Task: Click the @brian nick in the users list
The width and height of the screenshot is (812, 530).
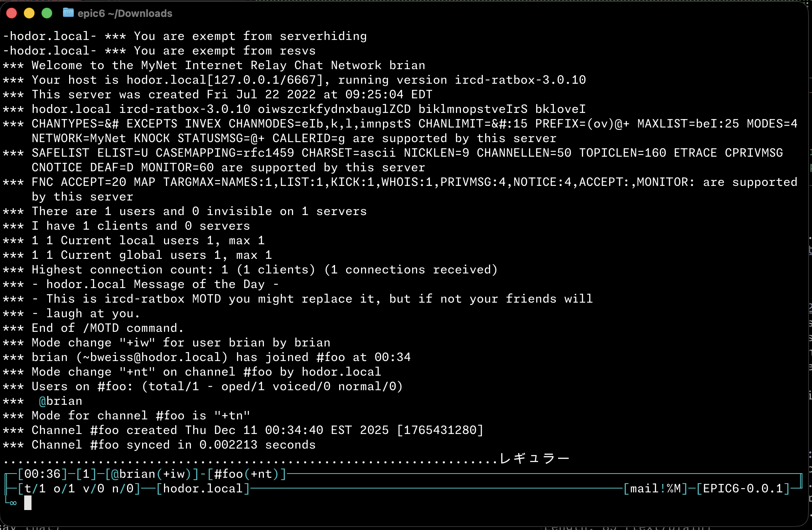Action: point(61,401)
